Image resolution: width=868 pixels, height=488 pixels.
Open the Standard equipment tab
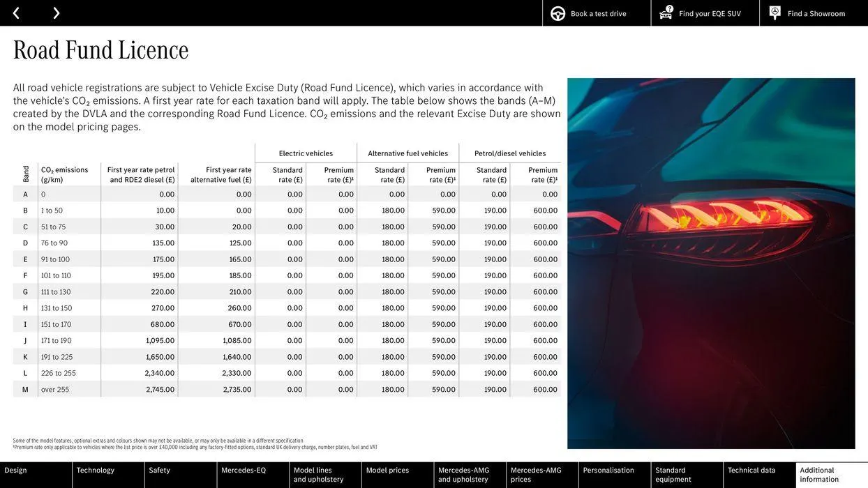[687, 475]
